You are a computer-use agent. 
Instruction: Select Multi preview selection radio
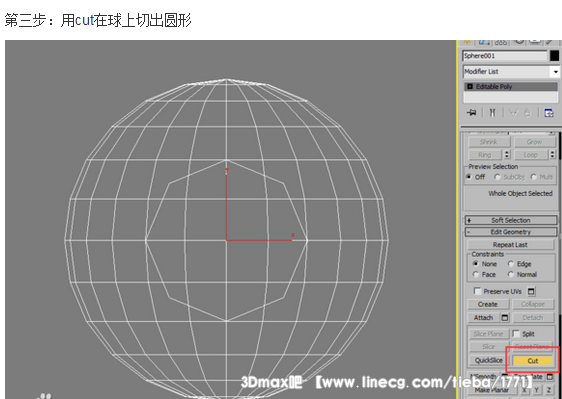pyautogui.click(x=534, y=177)
